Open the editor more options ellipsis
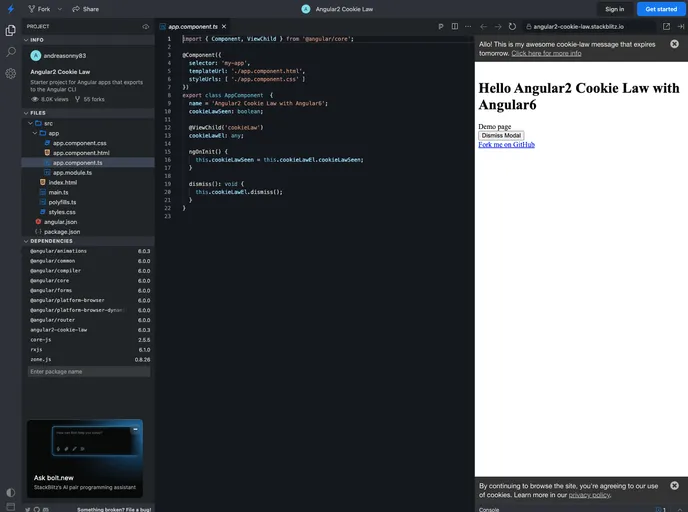Image resolution: width=688 pixels, height=512 pixels. tap(468, 27)
